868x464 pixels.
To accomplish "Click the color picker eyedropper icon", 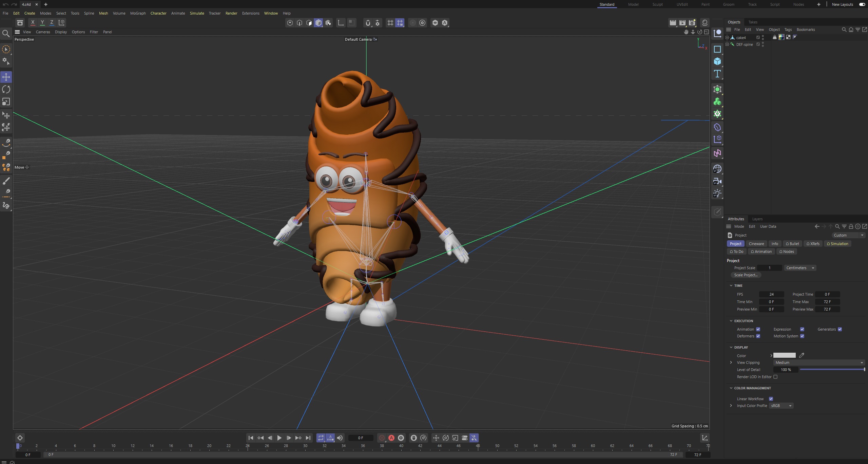I will (x=802, y=355).
